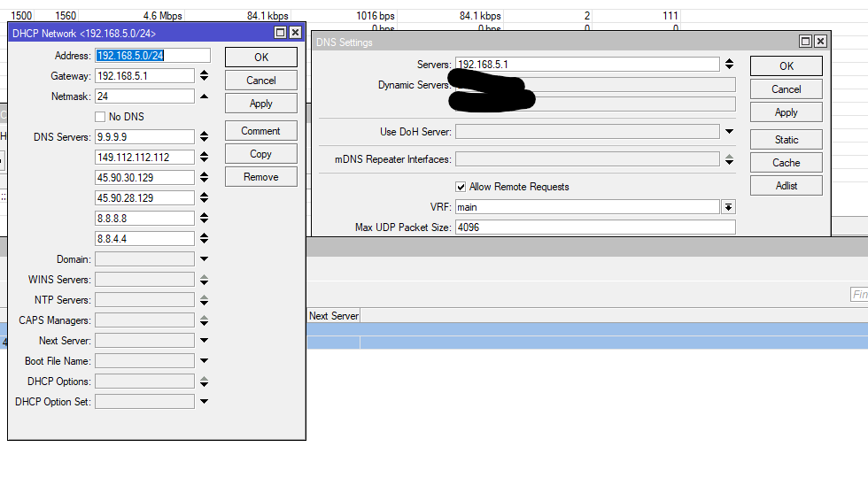Click add/remove arrows beside 45.90.28.129

coord(205,197)
